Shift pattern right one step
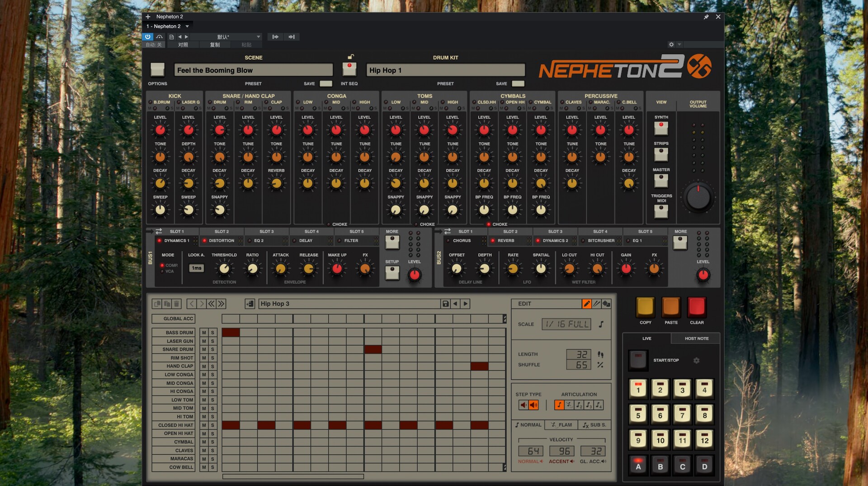Image resolution: width=868 pixels, height=486 pixels. pyautogui.click(x=202, y=304)
